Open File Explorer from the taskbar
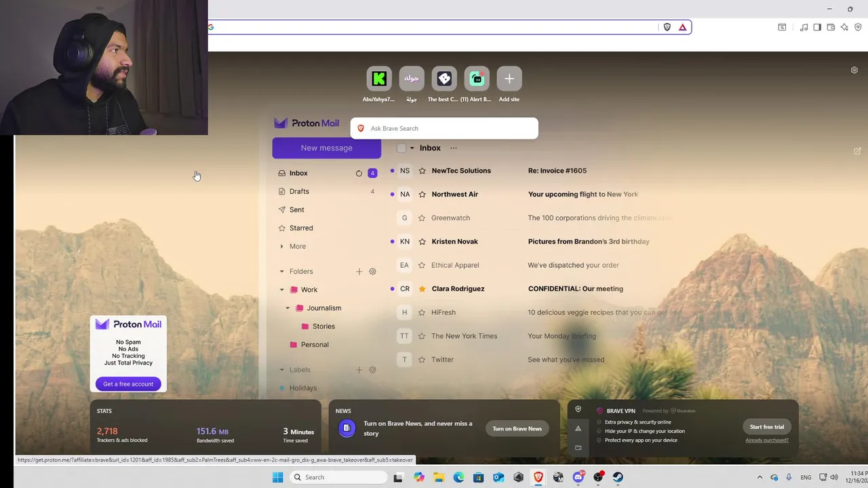This screenshot has width=868, height=488. (439, 477)
